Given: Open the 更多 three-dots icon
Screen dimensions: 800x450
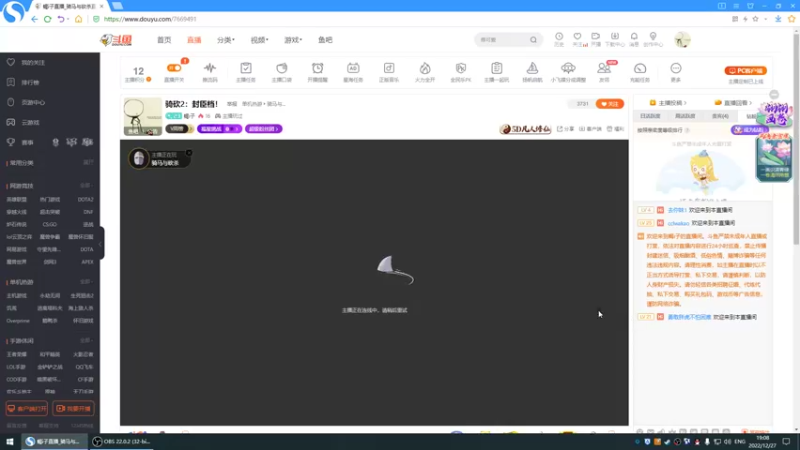Looking at the screenshot, I should pos(676,68).
